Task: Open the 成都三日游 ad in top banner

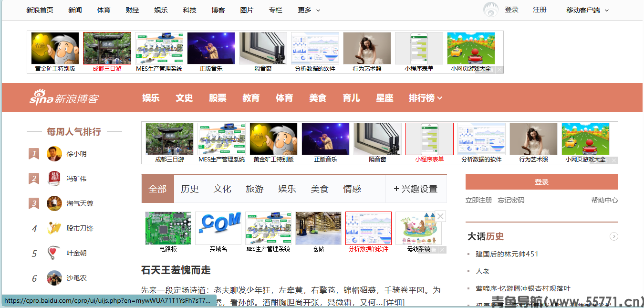Action: click(x=107, y=52)
